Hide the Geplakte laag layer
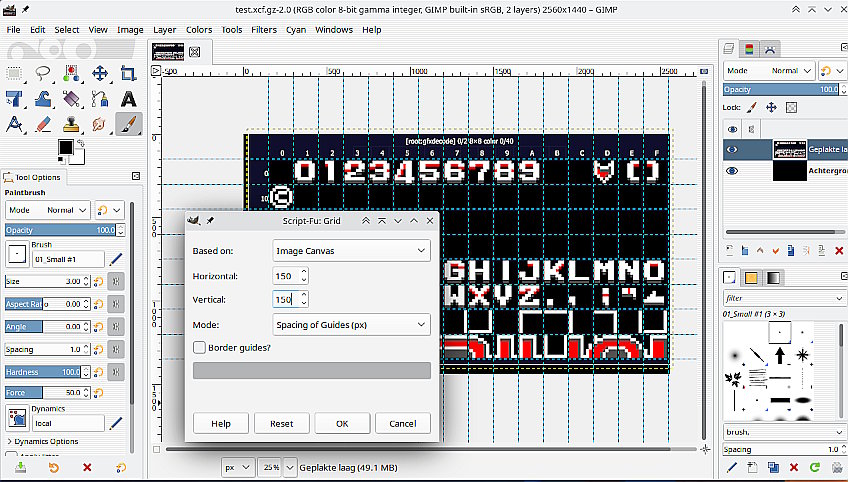 732,150
